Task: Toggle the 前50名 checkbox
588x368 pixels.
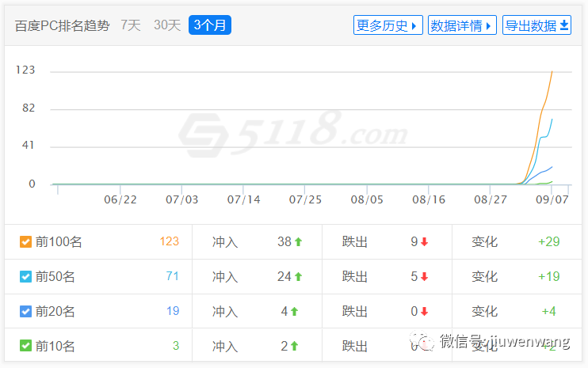Action: [25, 277]
